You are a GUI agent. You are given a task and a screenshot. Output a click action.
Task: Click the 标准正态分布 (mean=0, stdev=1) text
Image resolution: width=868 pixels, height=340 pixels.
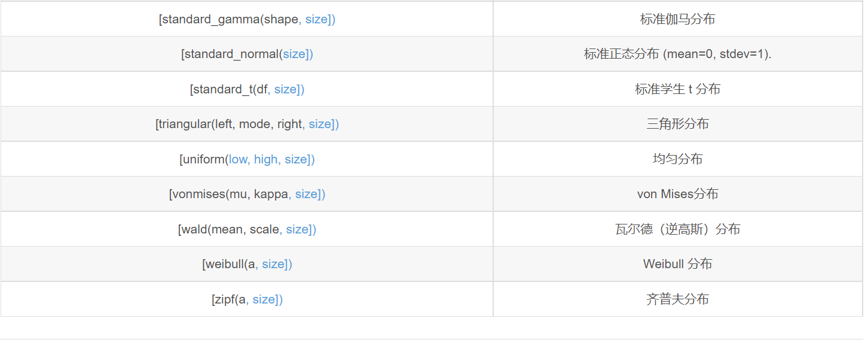click(x=677, y=54)
